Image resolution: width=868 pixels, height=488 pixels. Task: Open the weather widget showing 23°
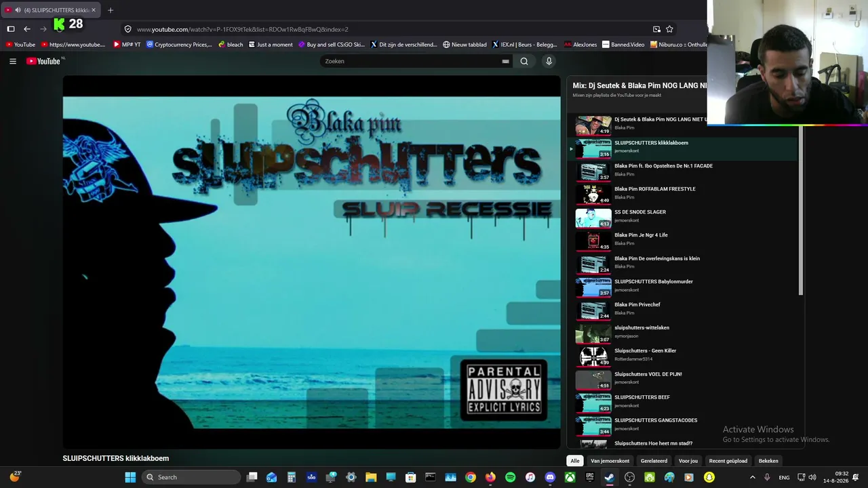point(15,476)
